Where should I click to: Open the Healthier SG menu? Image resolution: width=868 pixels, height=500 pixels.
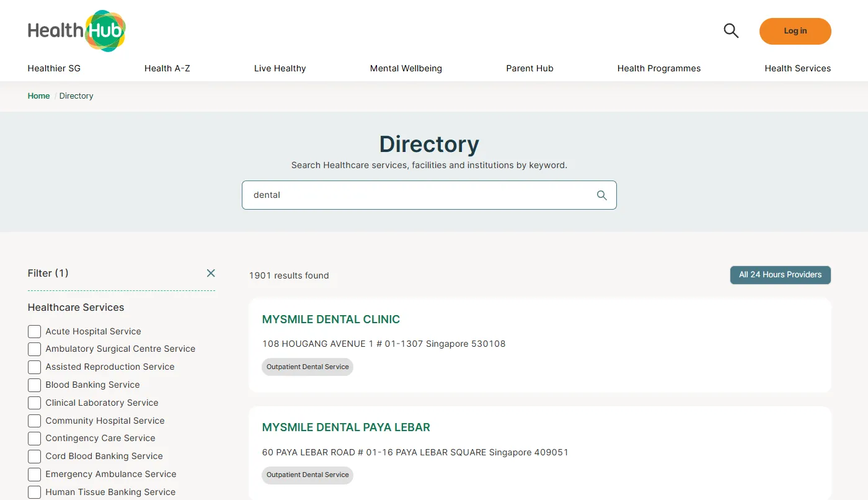click(x=54, y=68)
